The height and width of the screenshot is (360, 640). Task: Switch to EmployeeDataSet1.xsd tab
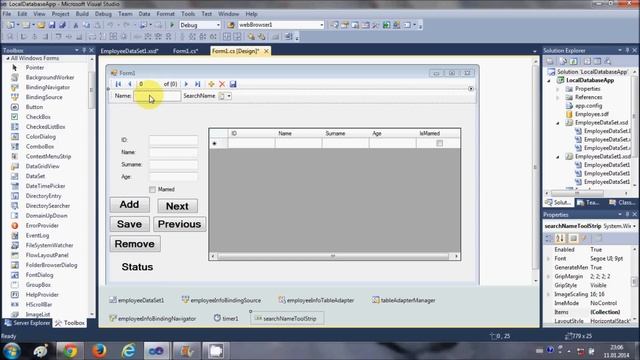click(x=129, y=51)
